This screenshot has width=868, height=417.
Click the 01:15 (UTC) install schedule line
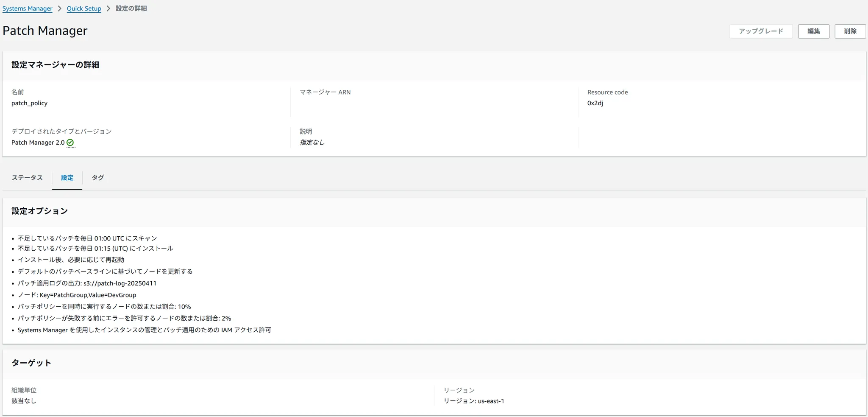pos(95,249)
